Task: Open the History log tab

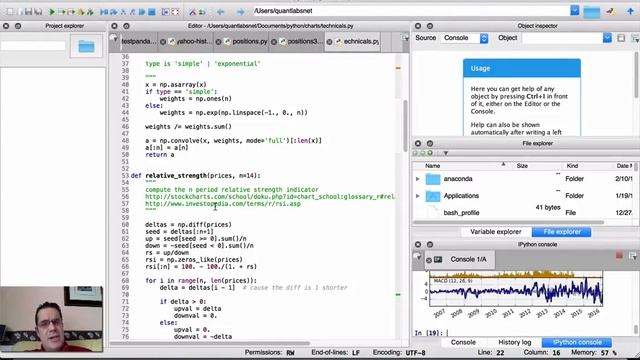Action: pyautogui.click(x=514, y=342)
